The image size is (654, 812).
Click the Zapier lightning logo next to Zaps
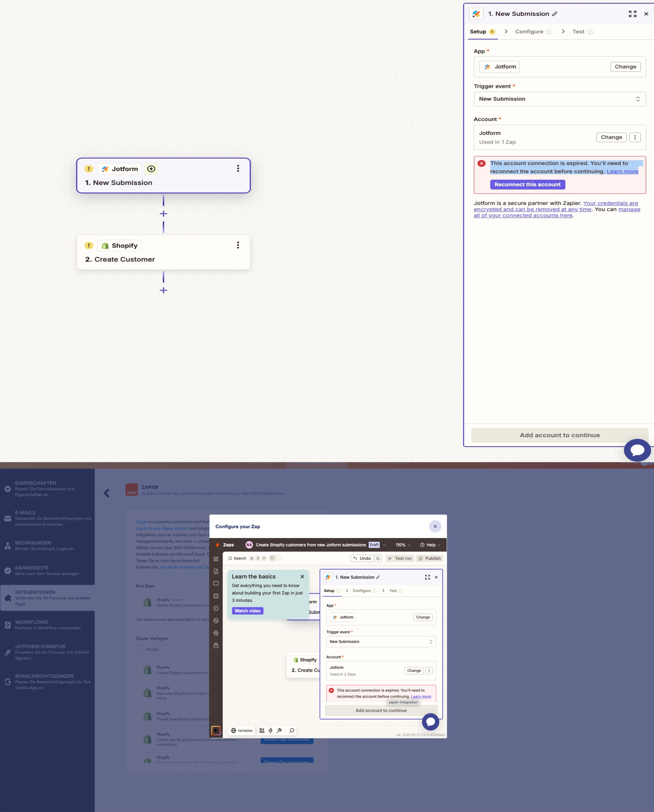click(x=218, y=545)
